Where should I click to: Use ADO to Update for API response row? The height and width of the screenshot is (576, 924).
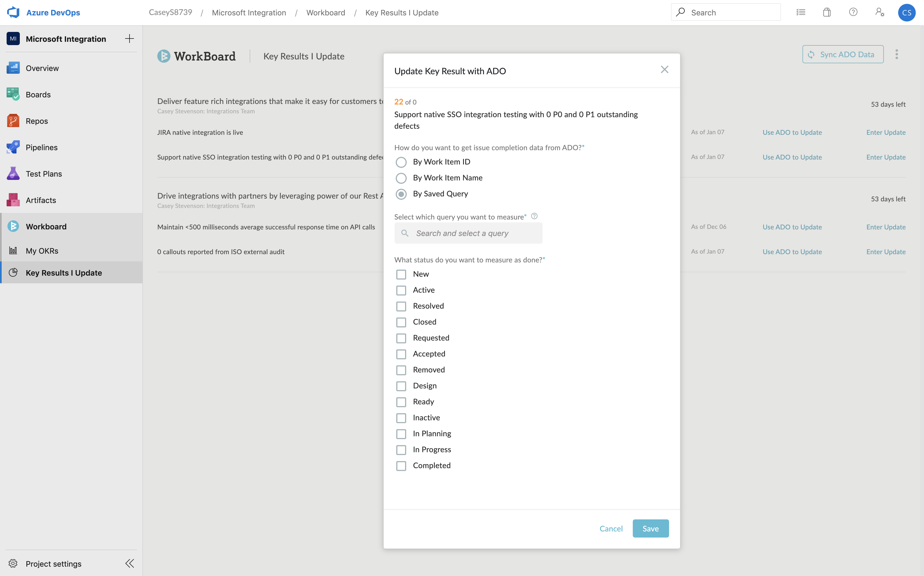click(x=792, y=227)
